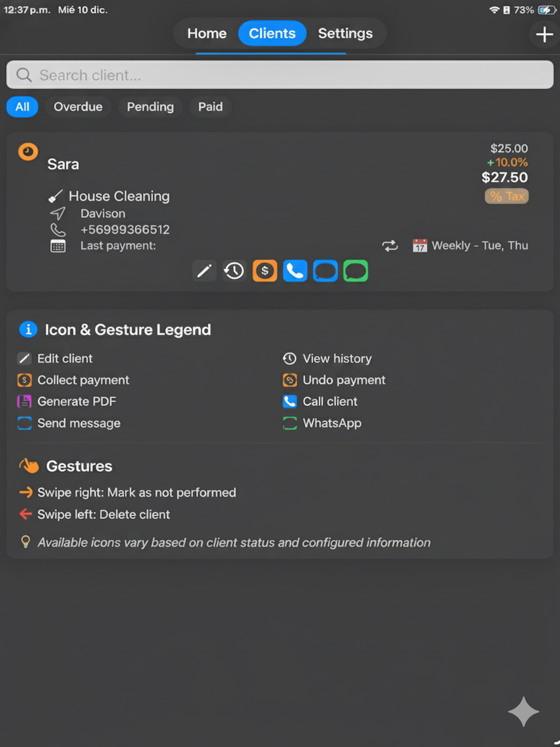The image size is (560, 747).
Task: Call Sara using the blue phone button
Action: pos(295,271)
